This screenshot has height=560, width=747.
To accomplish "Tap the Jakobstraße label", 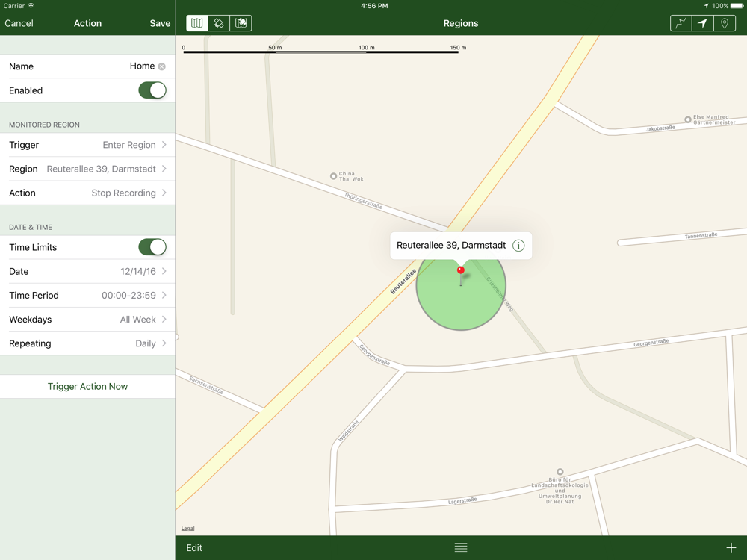I will click(x=660, y=128).
